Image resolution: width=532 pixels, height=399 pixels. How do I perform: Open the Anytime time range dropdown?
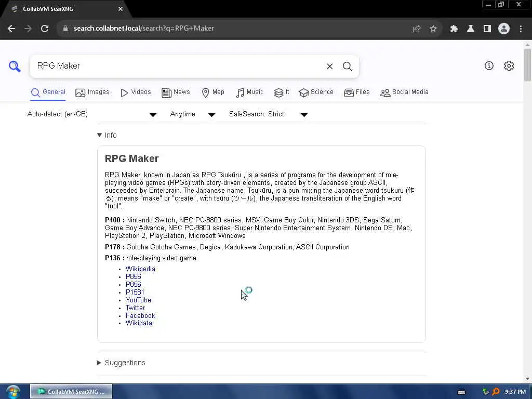(x=192, y=114)
